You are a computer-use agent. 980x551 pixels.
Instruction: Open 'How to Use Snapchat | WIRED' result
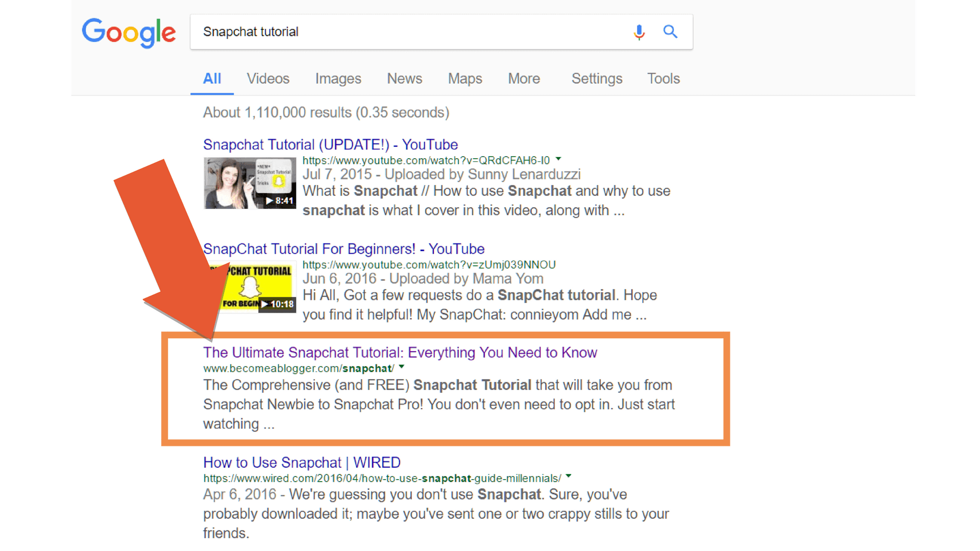(x=302, y=463)
